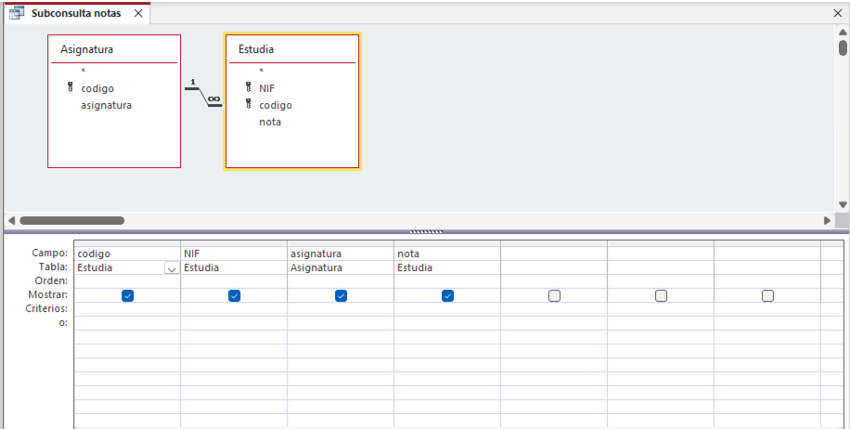This screenshot has width=850, height=430.
Task: Click Criterios cell under asignatura column
Action: 340,310
